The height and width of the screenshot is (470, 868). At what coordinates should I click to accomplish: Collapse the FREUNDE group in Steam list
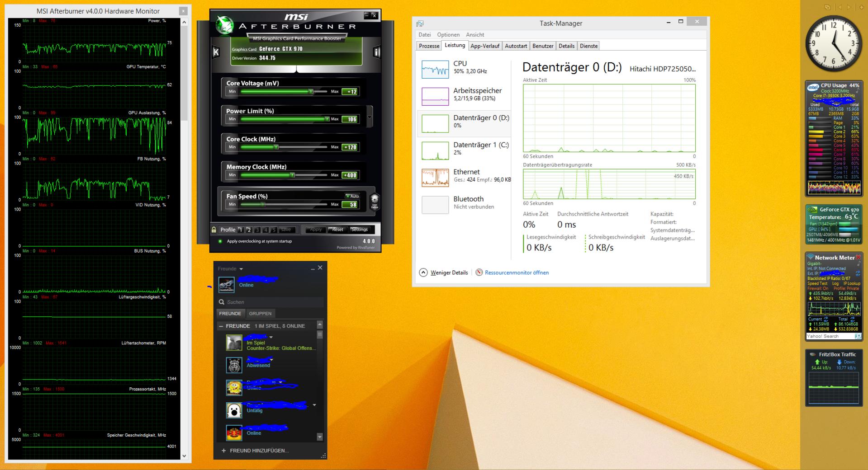221,326
